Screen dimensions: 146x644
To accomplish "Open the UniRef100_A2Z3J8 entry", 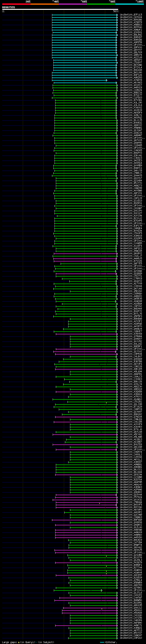I will [131, 58].
